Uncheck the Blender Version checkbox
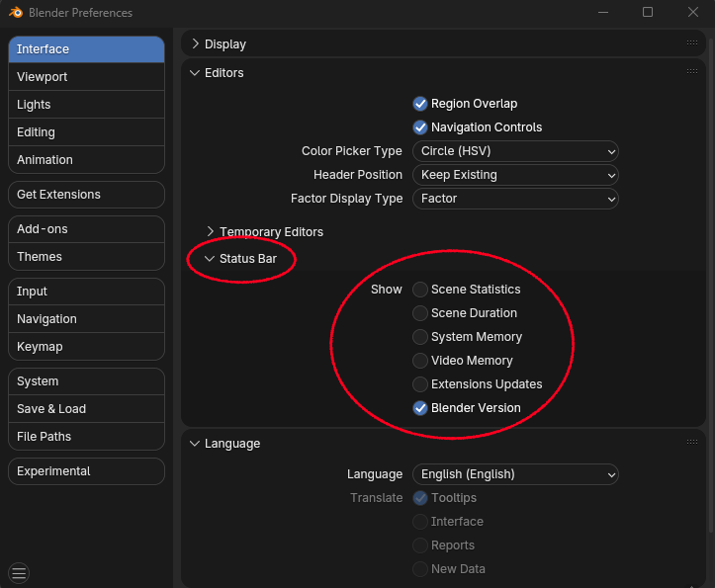The height and width of the screenshot is (588, 715). click(x=420, y=408)
